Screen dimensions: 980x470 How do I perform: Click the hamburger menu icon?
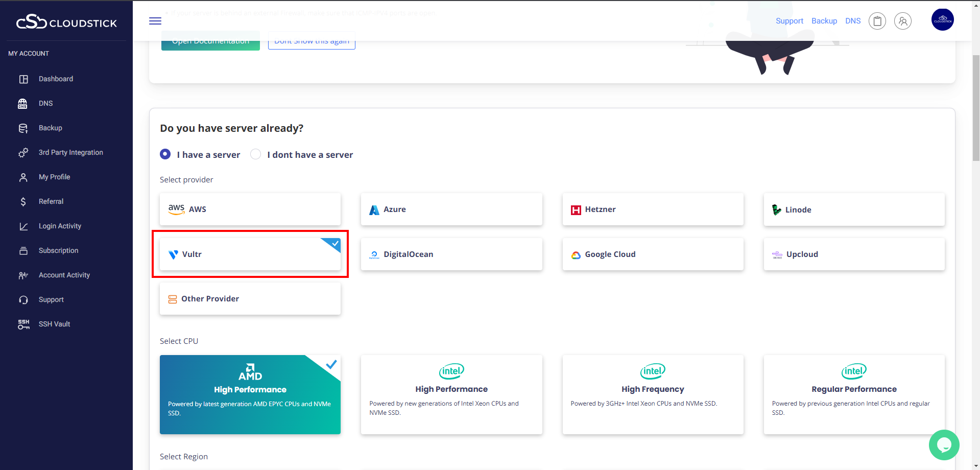(x=155, y=21)
